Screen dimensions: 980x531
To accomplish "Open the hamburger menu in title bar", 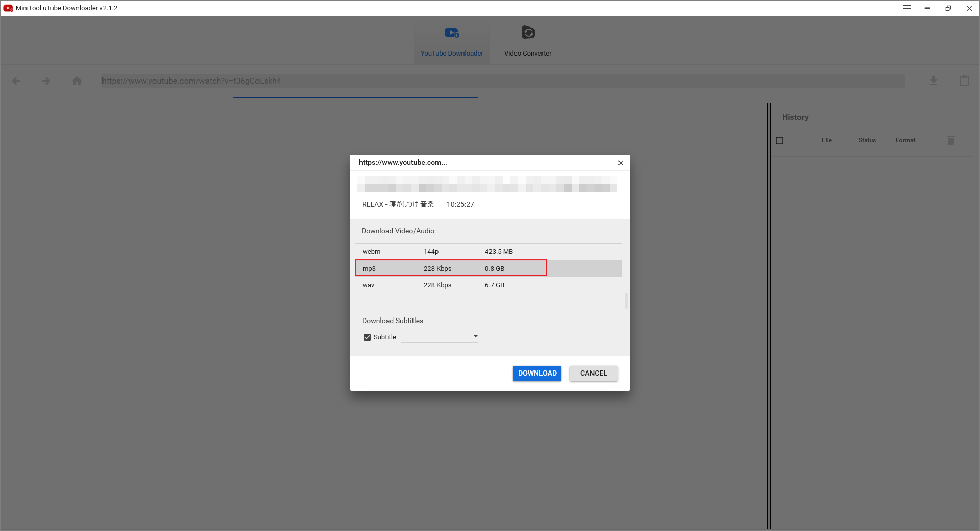I will click(x=907, y=8).
